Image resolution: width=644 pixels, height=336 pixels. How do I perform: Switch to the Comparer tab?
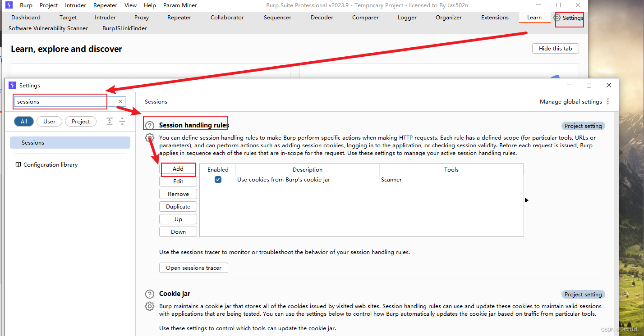pos(365,18)
